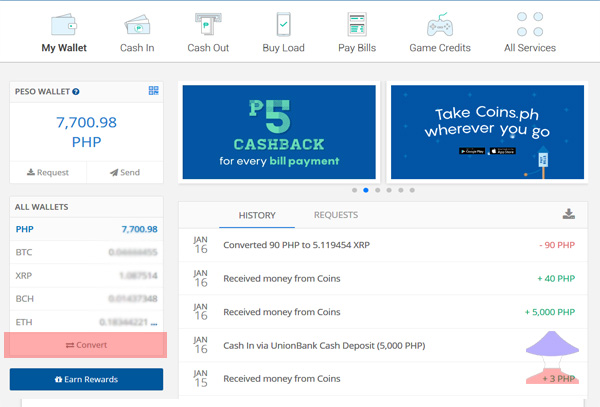Go to the first carousel slide dot

coord(354,190)
